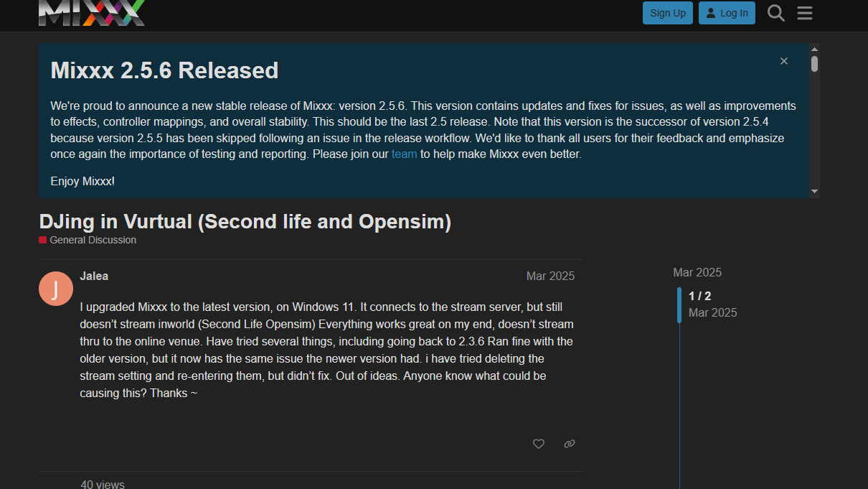The image size is (868, 489).
Task: Click the Mixxx 2.5.6 Released heading
Action: 164,70
